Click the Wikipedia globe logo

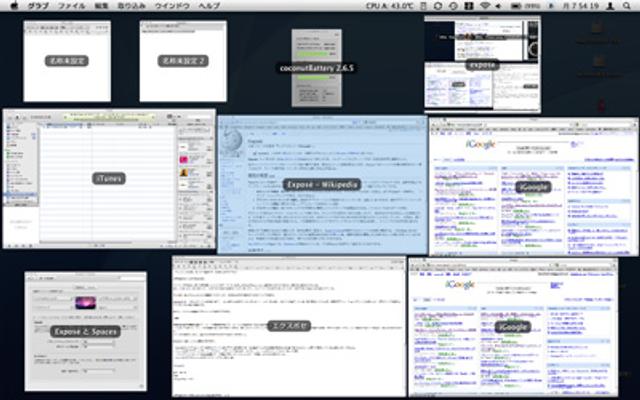click(x=231, y=143)
